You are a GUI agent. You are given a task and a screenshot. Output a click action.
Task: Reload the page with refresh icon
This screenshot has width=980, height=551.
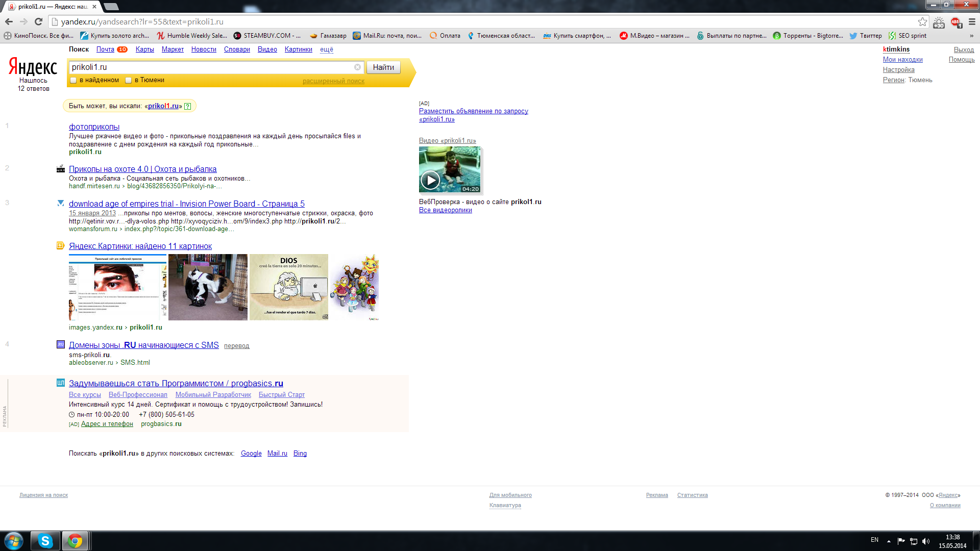[x=38, y=21]
